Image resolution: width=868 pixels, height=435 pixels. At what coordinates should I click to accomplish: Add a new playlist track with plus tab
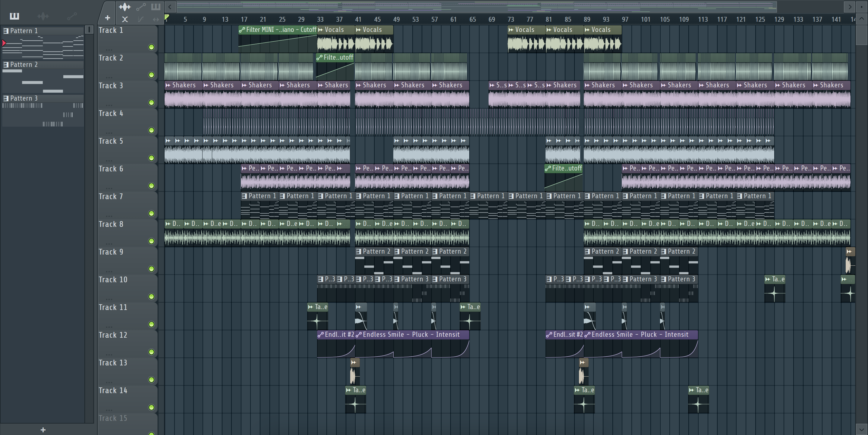click(108, 18)
